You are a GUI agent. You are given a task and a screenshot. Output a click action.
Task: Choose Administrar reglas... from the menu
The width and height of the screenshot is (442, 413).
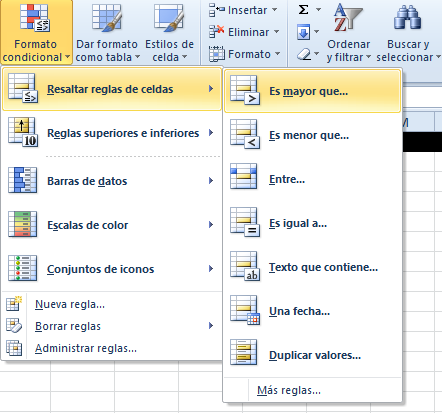click(112, 348)
